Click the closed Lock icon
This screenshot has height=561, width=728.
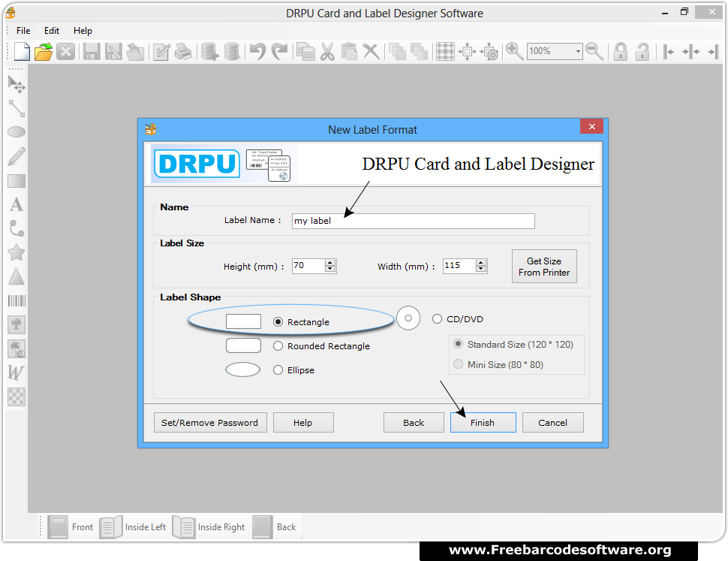[x=620, y=51]
